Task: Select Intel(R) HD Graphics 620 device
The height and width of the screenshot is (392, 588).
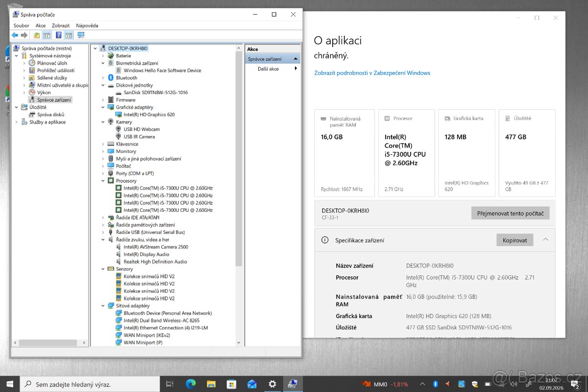Action: tap(149, 115)
